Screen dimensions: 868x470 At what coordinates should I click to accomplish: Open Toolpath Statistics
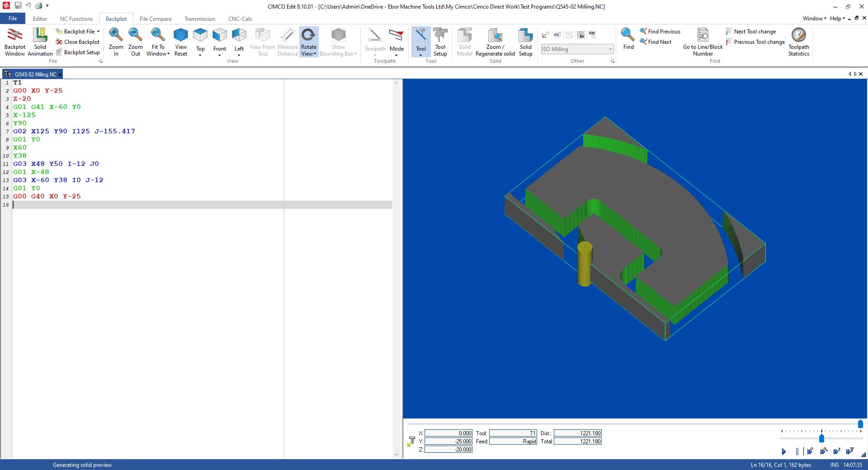click(x=799, y=42)
